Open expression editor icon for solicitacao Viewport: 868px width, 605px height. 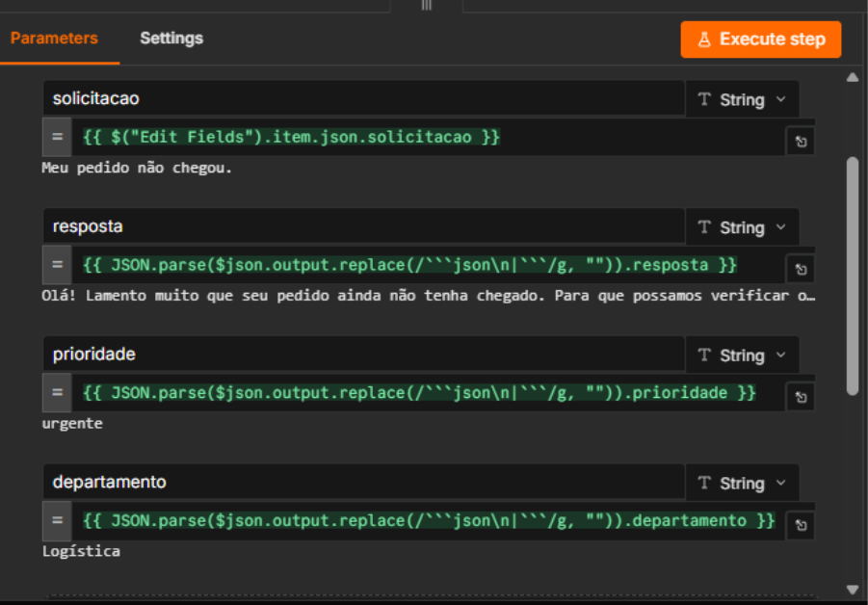click(x=801, y=142)
